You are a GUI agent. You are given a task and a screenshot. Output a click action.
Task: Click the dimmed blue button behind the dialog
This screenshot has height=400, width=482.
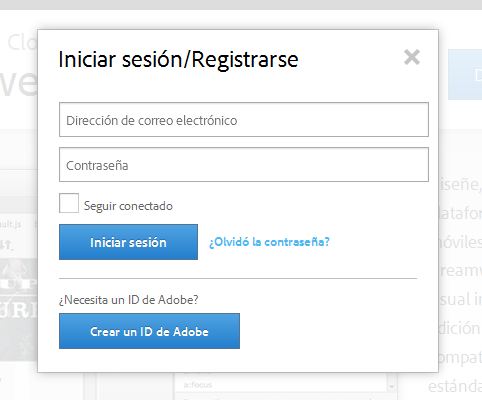click(465, 75)
